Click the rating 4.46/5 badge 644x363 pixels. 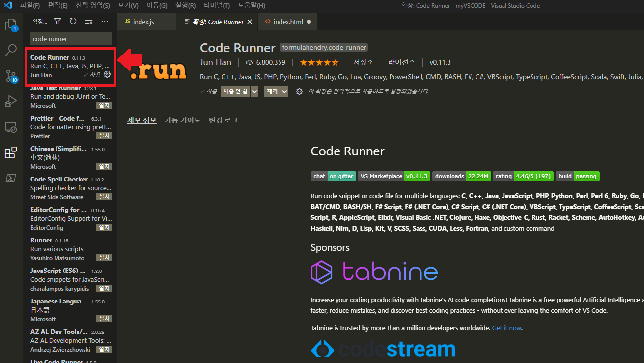[x=523, y=176]
